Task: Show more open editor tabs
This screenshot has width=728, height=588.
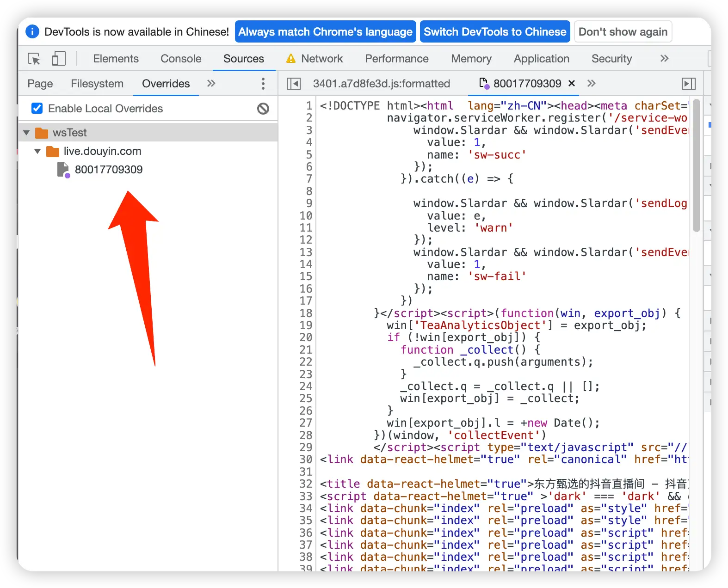Action: coord(591,84)
